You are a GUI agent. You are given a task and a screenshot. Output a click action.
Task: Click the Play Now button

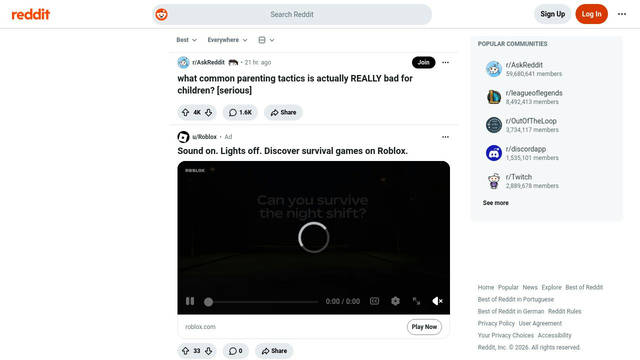(x=424, y=327)
